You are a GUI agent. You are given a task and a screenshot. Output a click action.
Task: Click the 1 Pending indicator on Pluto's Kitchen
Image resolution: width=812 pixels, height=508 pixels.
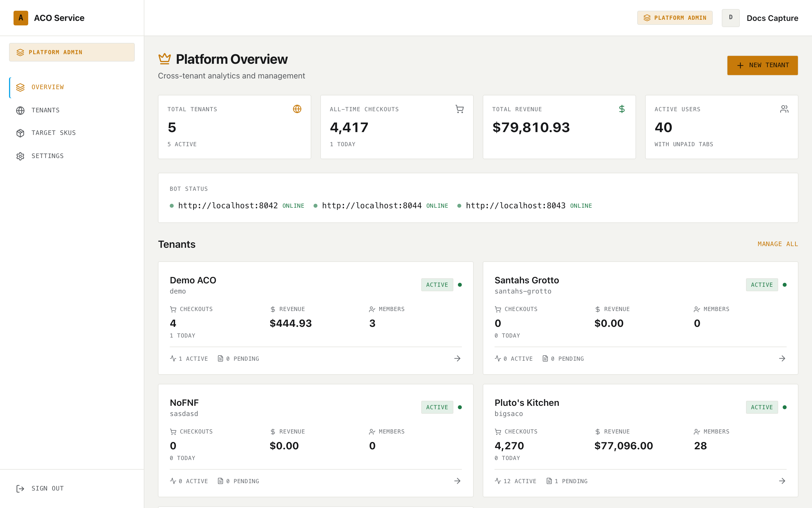(567, 481)
